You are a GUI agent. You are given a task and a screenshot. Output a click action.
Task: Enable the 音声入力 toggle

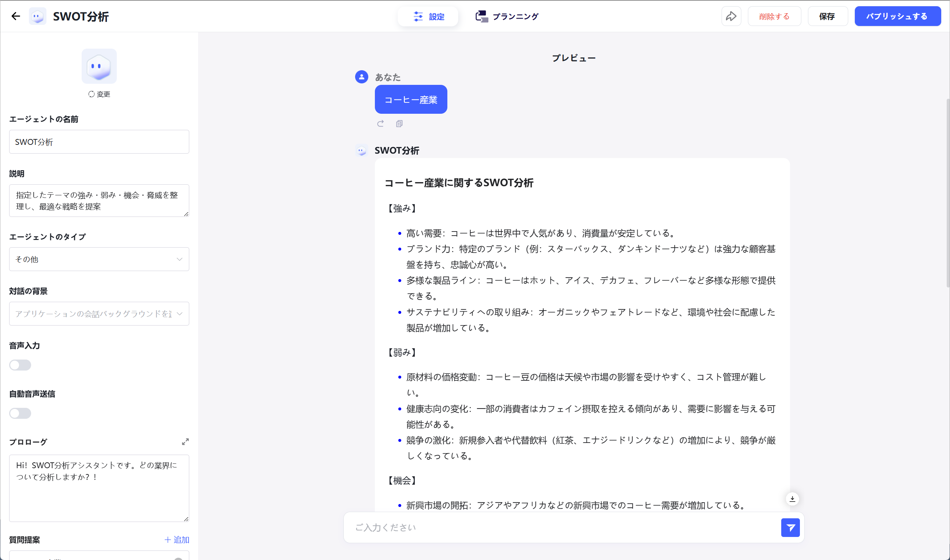pyautogui.click(x=20, y=365)
